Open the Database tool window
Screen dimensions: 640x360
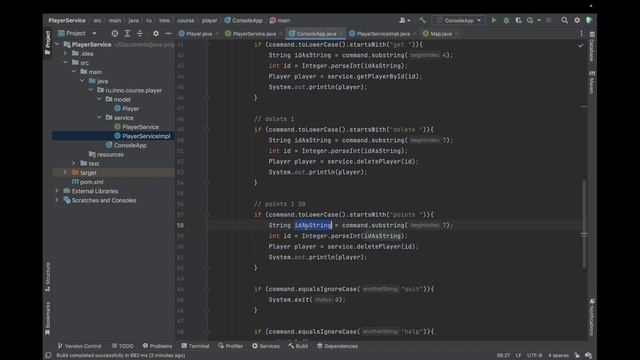coord(592,47)
